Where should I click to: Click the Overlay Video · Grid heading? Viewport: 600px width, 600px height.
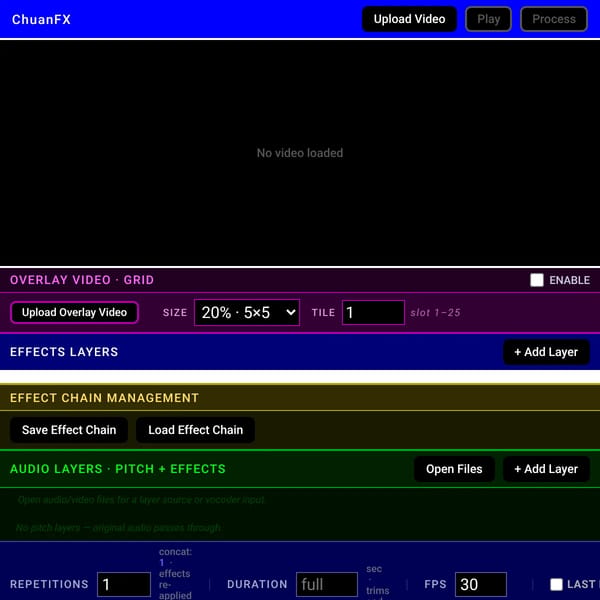click(x=82, y=280)
